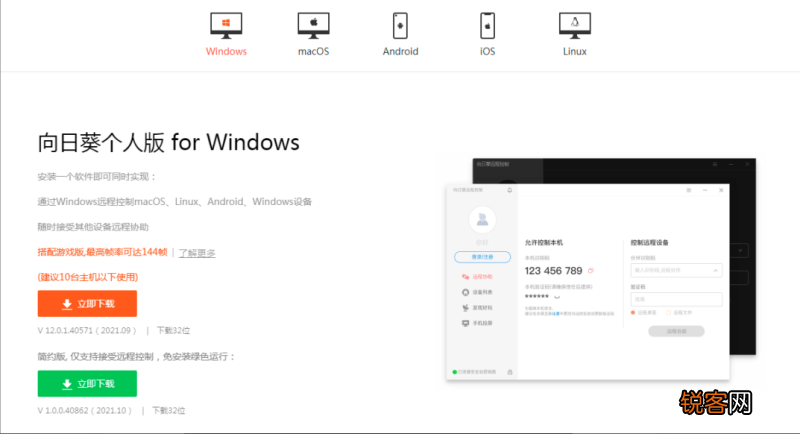Expand the partner ID dropdown arrow in the preview
The width and height of the screenshot is (800, 434).
coord(715,270)
